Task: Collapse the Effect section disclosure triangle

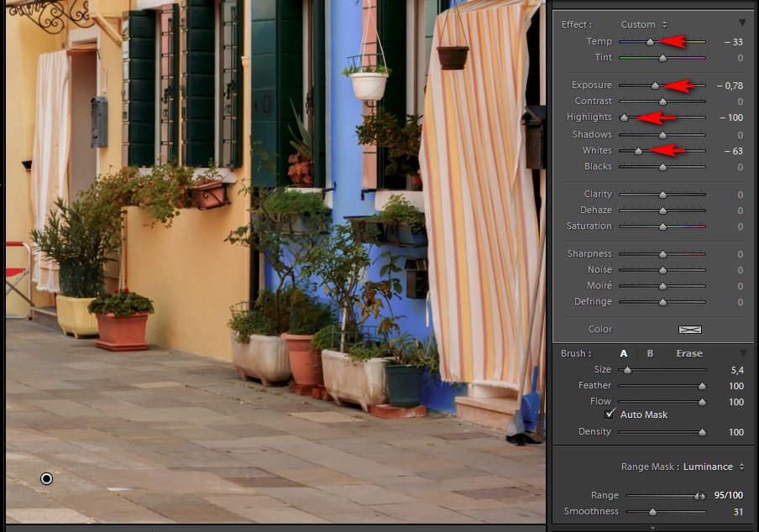Action: coord(742,23)
